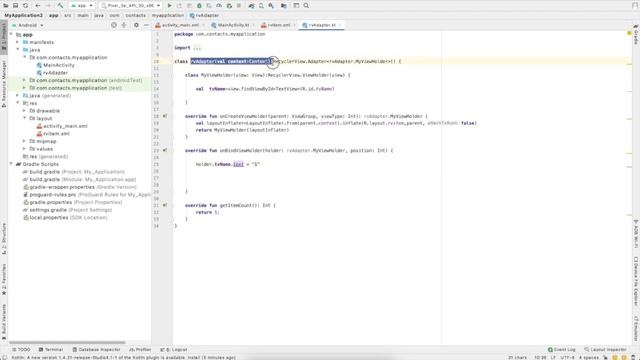Click the myapplication breadcrumb item

tap(168, 16)
